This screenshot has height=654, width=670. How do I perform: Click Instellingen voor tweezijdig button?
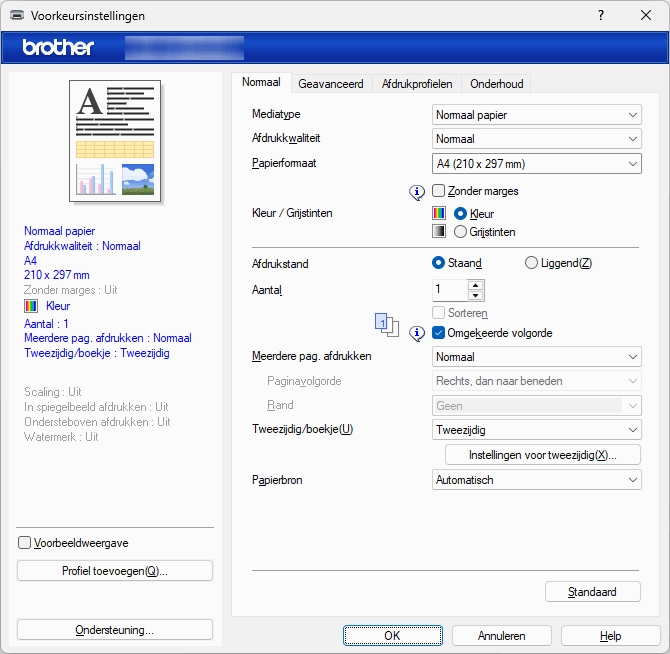541,455
